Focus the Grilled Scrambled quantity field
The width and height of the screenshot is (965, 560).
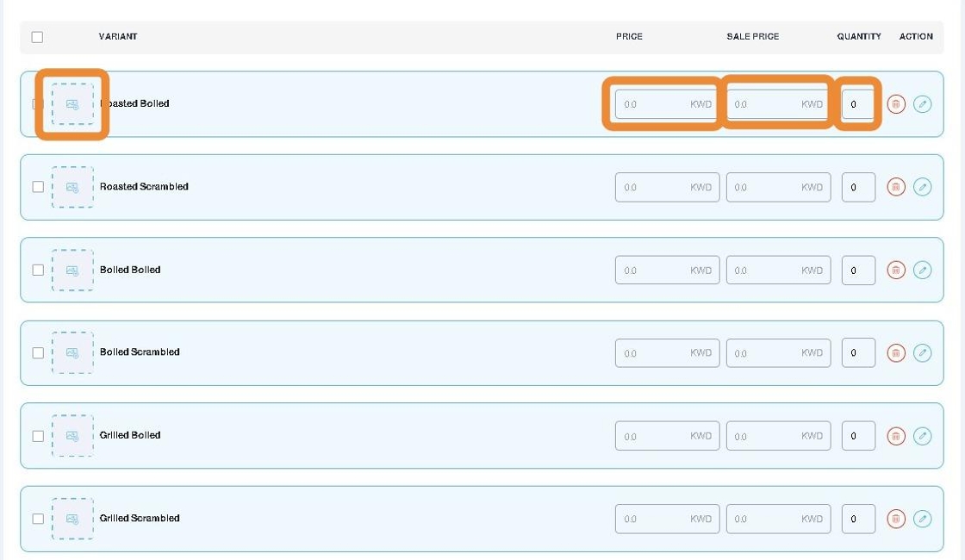858,519
